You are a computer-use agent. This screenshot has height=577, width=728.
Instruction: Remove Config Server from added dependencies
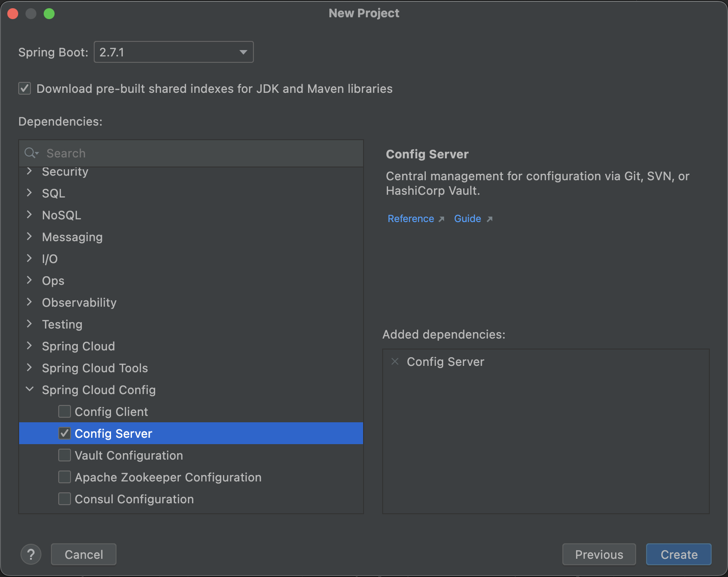(x=395, y=361)
